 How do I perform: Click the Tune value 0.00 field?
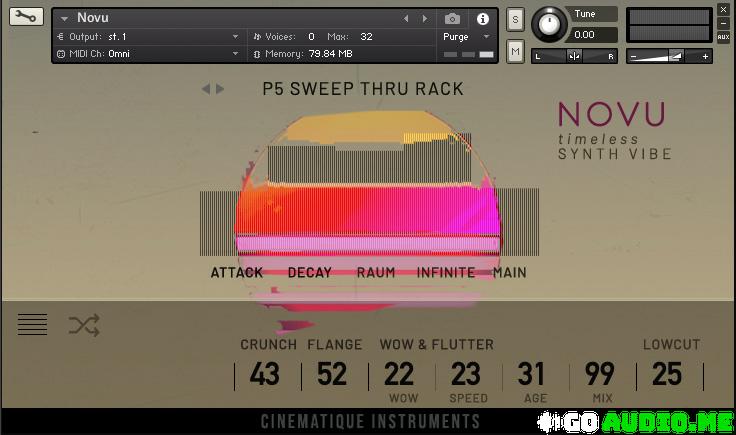point(592,35)
